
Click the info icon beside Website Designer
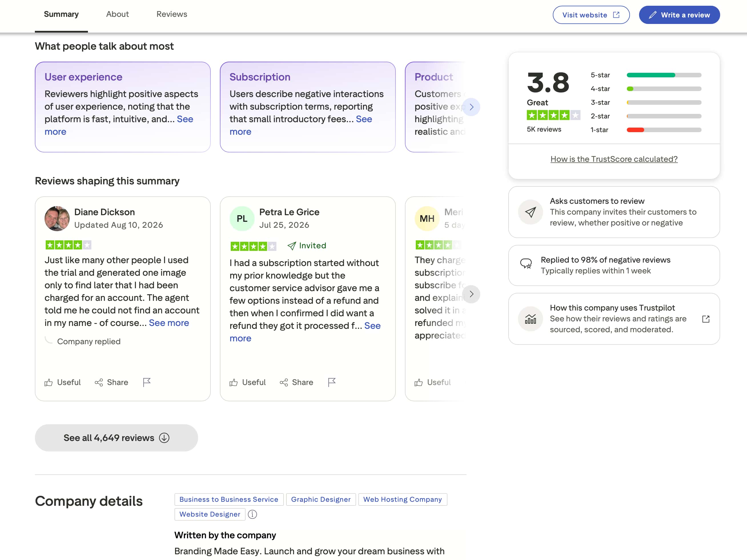[252, 514]
